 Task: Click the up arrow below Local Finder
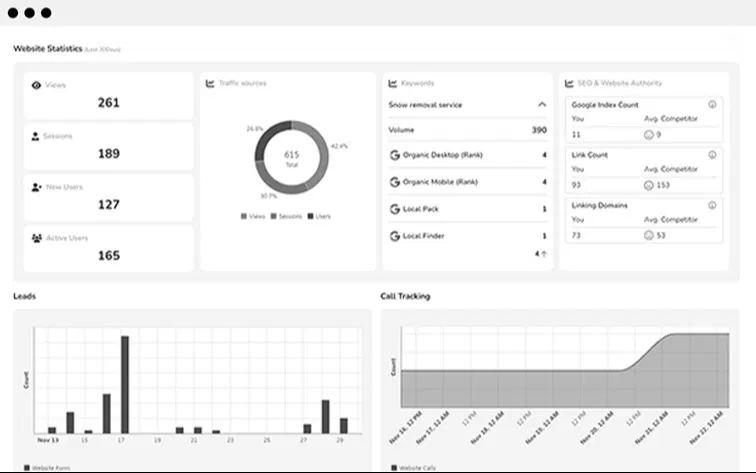pyautogui.click(x=544, y=254)
